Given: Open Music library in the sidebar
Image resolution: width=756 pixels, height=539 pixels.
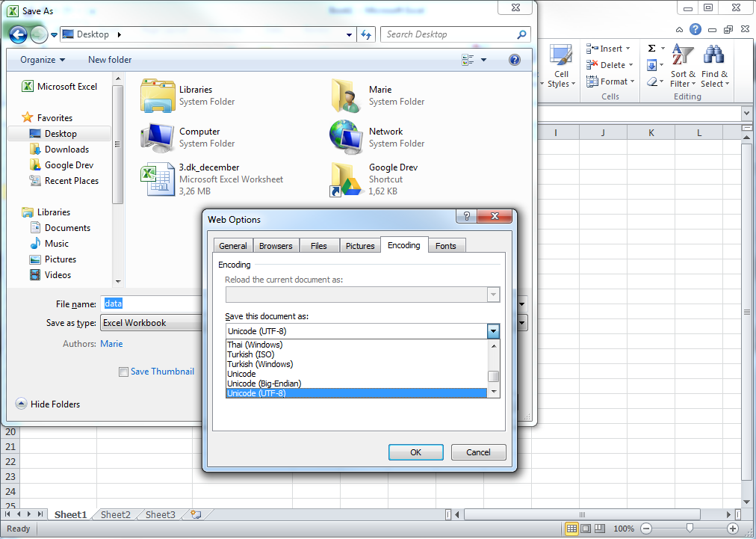Looking at the screenshot, I should click(x=49, y=243).
